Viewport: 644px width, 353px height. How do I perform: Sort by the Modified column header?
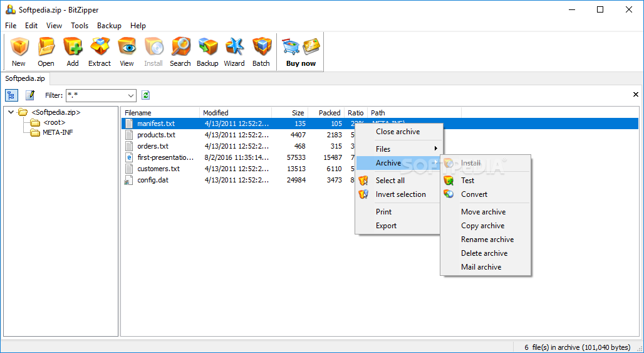(x=236, y=113)
